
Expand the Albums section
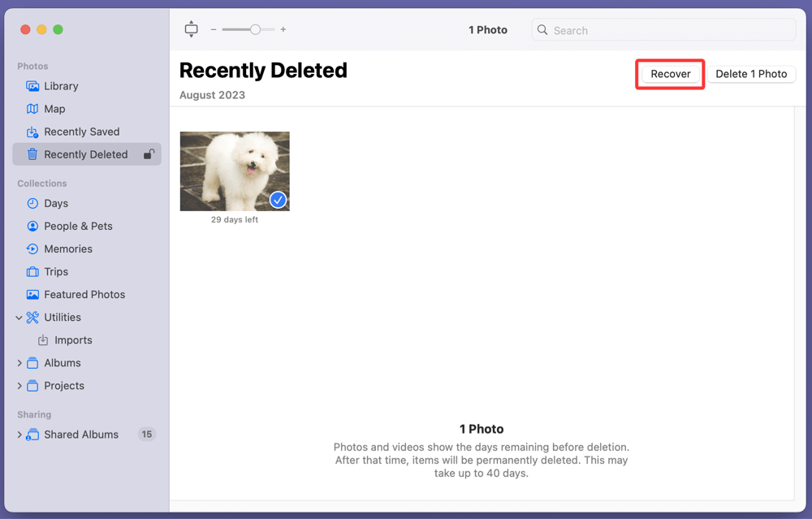tap(18, 362)
